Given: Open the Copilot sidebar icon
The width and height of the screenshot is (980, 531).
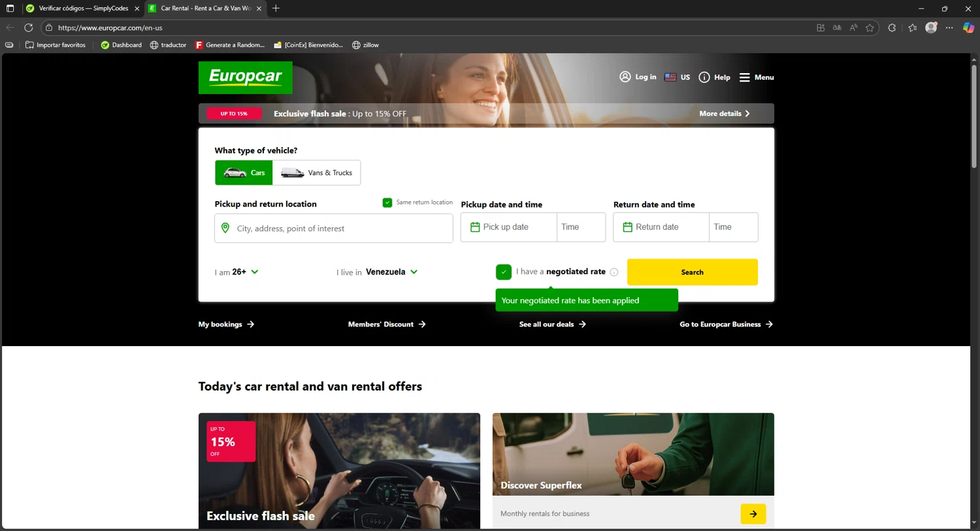Looking at the screenshot, I should pos(969,27).
